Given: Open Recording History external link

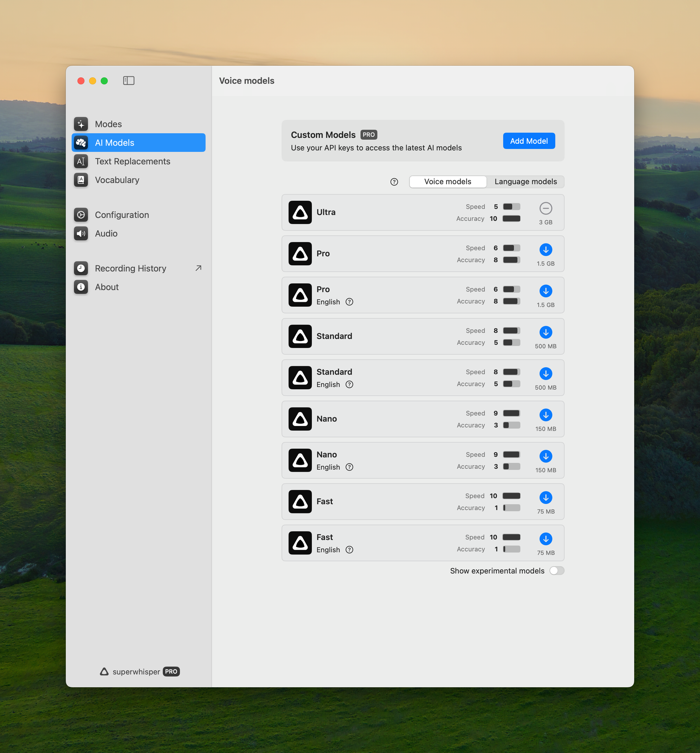Looking at the screenshot, I should tap(198, 268).
